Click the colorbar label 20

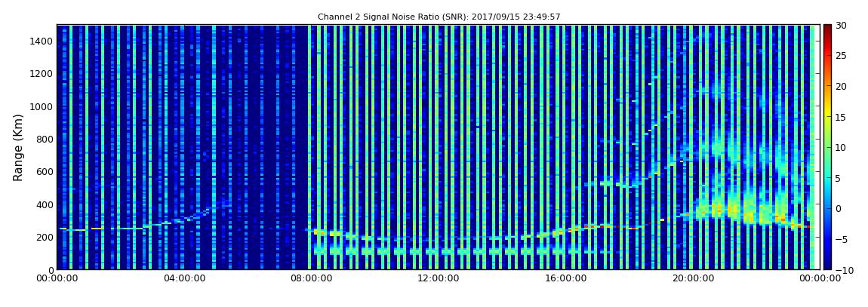(842, 86)
